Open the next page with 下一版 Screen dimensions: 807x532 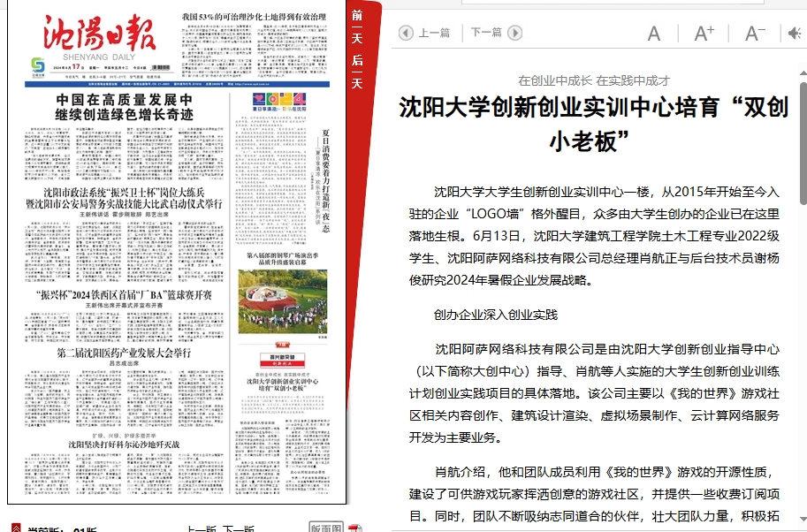pyautogui.click(x=239, y=529)
